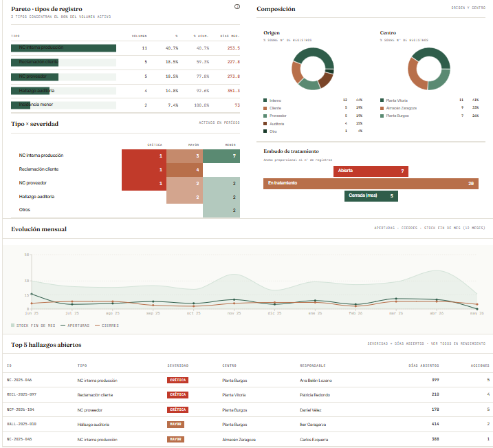Toggle the Aperturas series legend
Screen dimensions: 493x448
pyautogui.click(x=75, y=326)
